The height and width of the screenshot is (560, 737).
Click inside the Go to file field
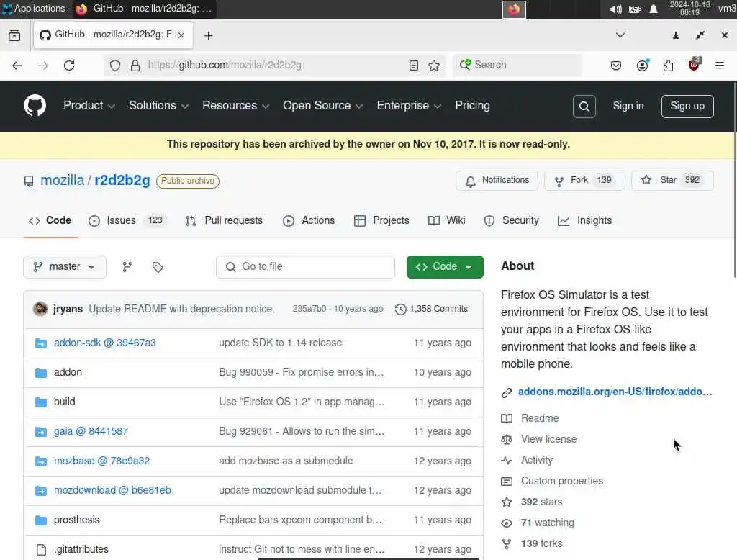[x=305, y=267]
